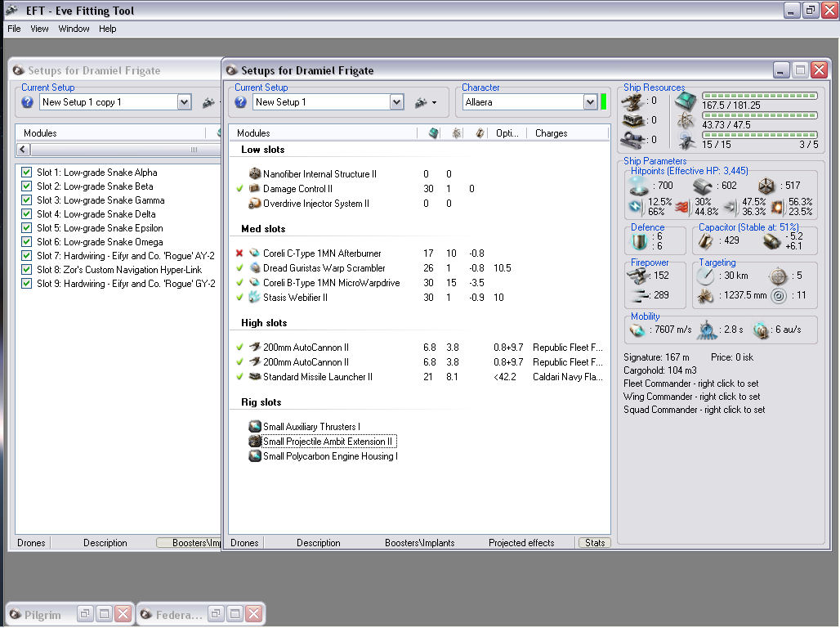Click the Nanofiber Internal Structure II module icon

[x=255, y=174]
